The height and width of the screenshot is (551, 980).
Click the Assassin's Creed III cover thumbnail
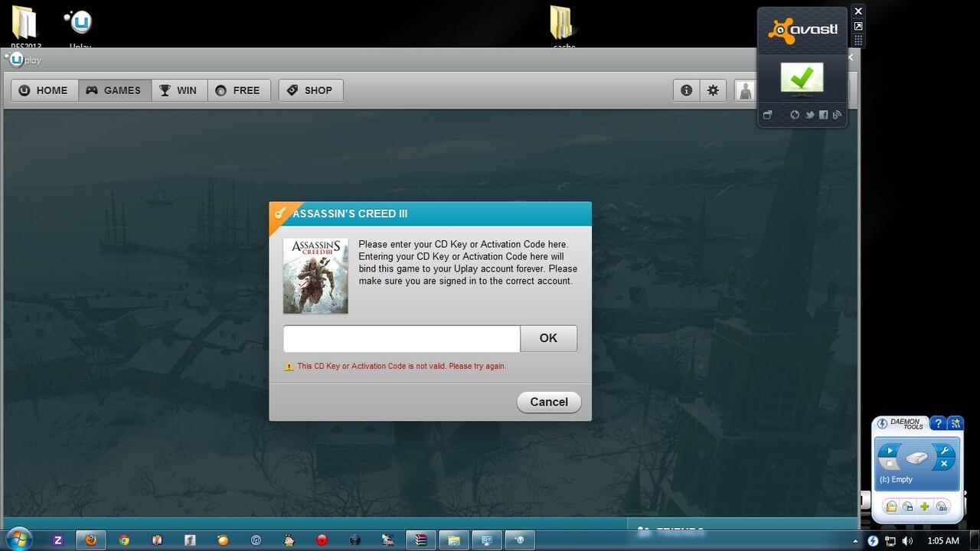coord(315,275)
